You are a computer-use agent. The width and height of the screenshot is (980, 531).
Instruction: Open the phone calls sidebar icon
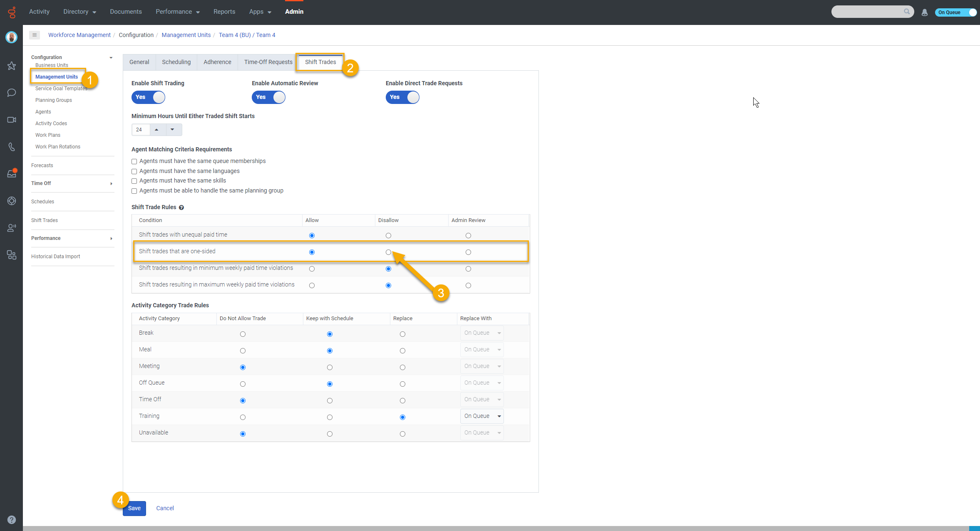tap(12, 147)
